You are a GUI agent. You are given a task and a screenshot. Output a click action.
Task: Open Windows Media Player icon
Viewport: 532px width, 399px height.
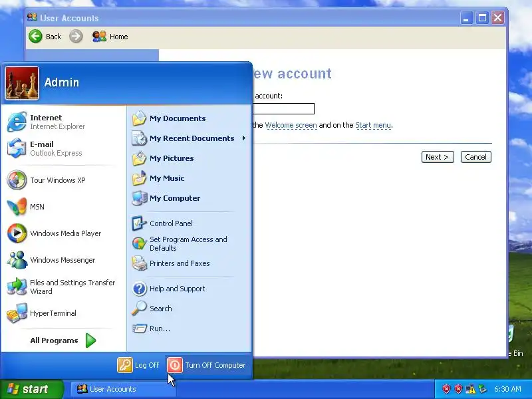(17, 233)
